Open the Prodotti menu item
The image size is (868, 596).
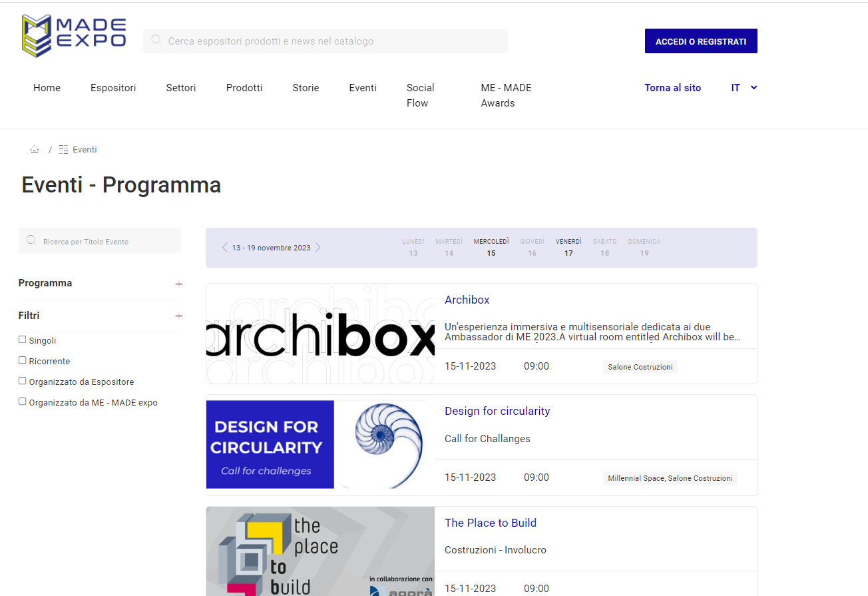(244, 88)
